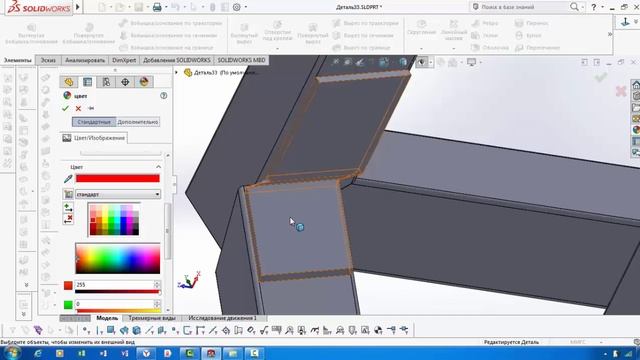Open the green C app on the taskbar
640x360 pixels.
(x=189, y=353)
